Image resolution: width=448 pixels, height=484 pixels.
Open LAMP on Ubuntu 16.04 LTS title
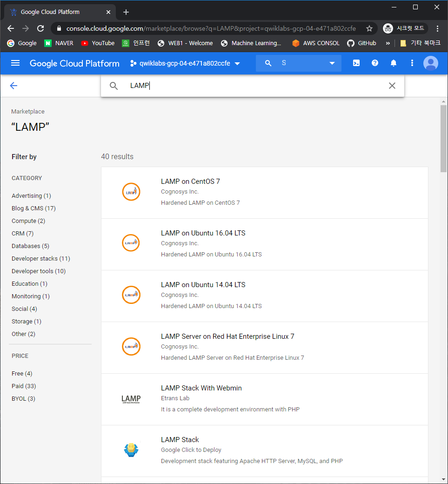pyautogui.click(x=203, y=233)
